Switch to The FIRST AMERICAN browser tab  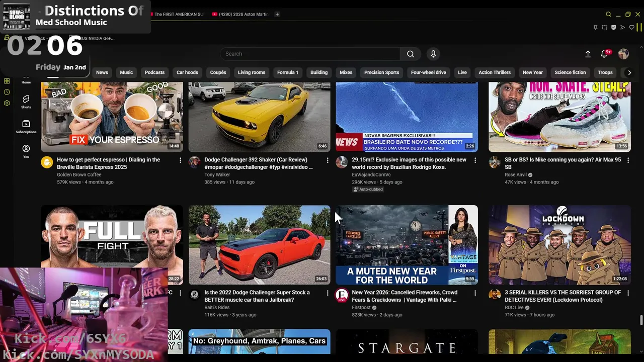(178, 14)
